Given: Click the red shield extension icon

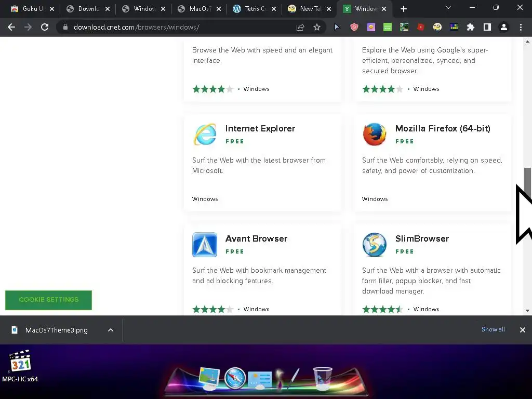Looking at the screenshot, I should [x=354, y=27].
